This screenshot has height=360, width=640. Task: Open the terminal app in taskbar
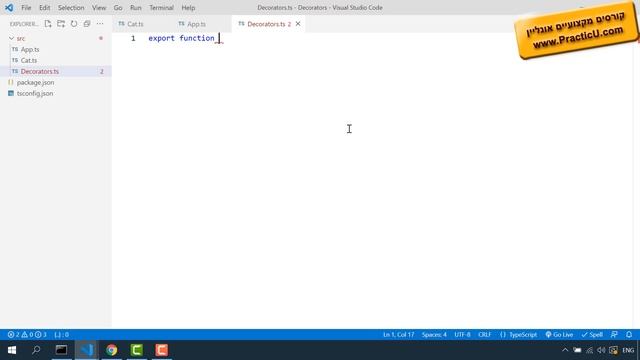[x=61, y=350]
